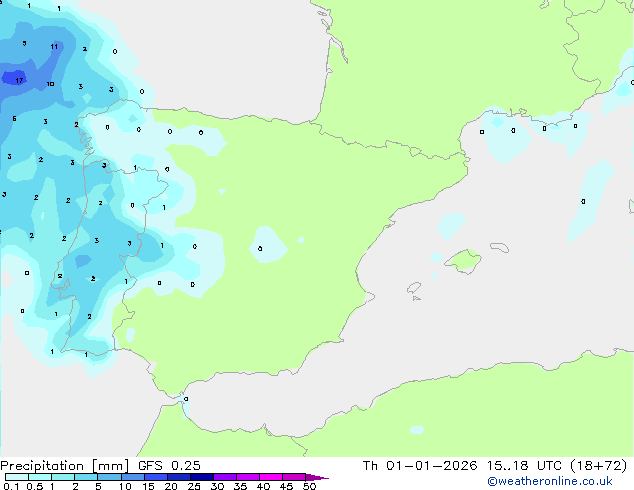Click the 25–30 mm legend swatch
The width and height of the screenshot is (634, 490).
[x=202, y=477]
